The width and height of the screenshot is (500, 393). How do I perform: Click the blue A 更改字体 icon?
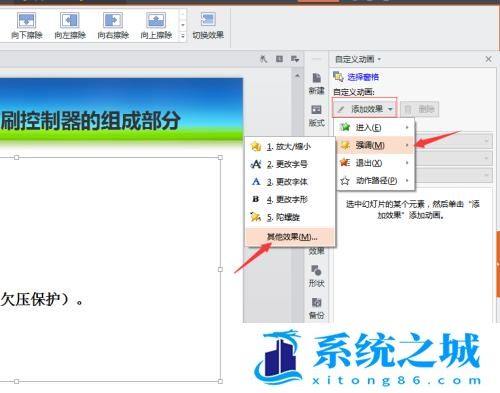(256, 182)
